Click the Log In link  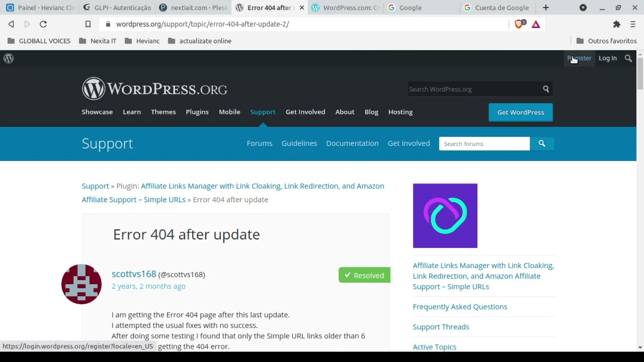[x=608, y=58]
